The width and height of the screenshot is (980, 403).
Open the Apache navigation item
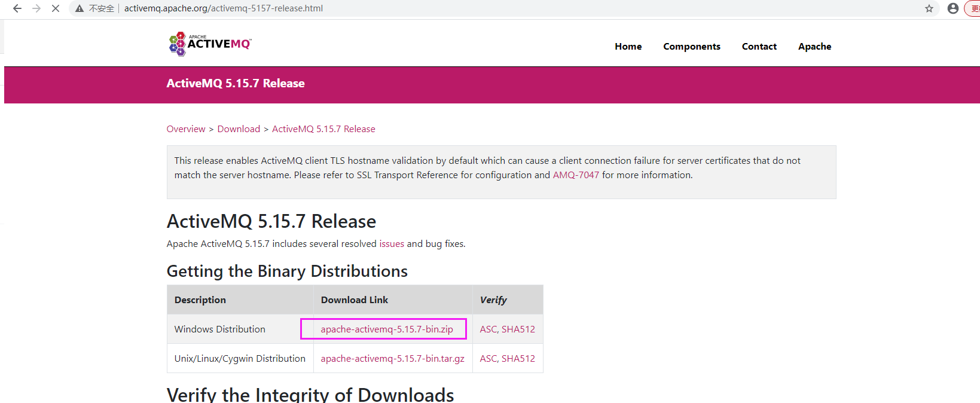pos(815,47)
